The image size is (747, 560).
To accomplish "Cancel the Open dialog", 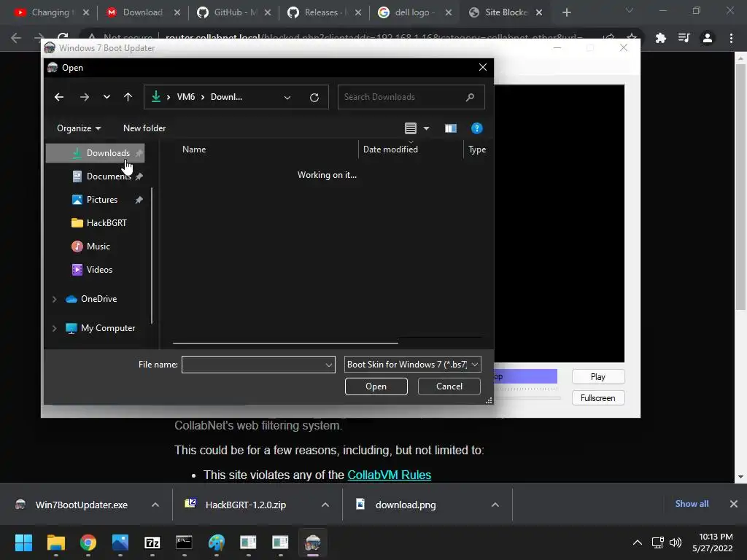I will click(x=449, y=386).
